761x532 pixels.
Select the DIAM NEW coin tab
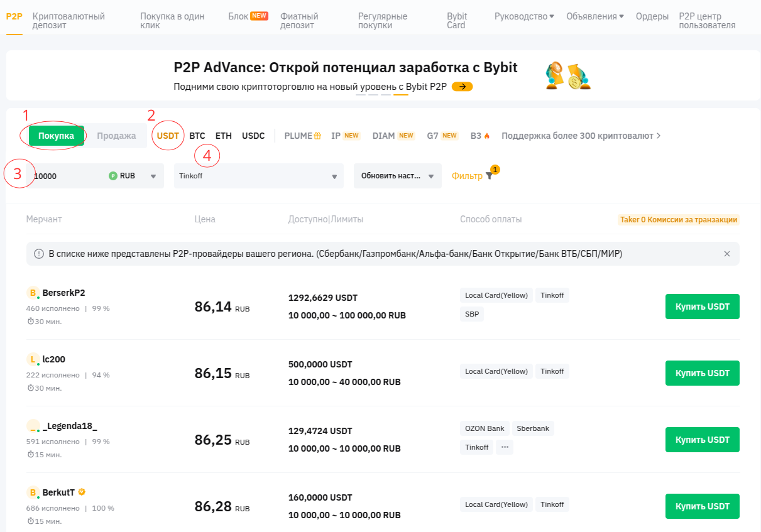click(x=393, y=136)
